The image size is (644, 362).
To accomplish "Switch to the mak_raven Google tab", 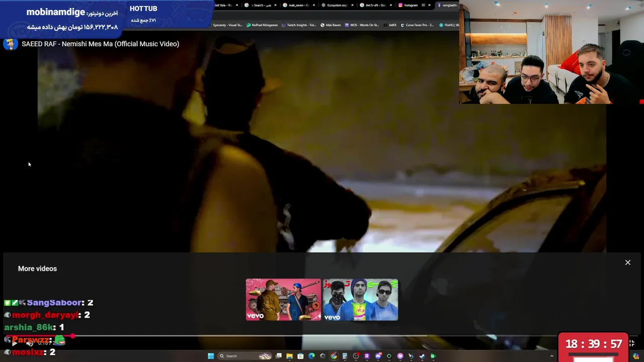I will [x=300, y=5].
